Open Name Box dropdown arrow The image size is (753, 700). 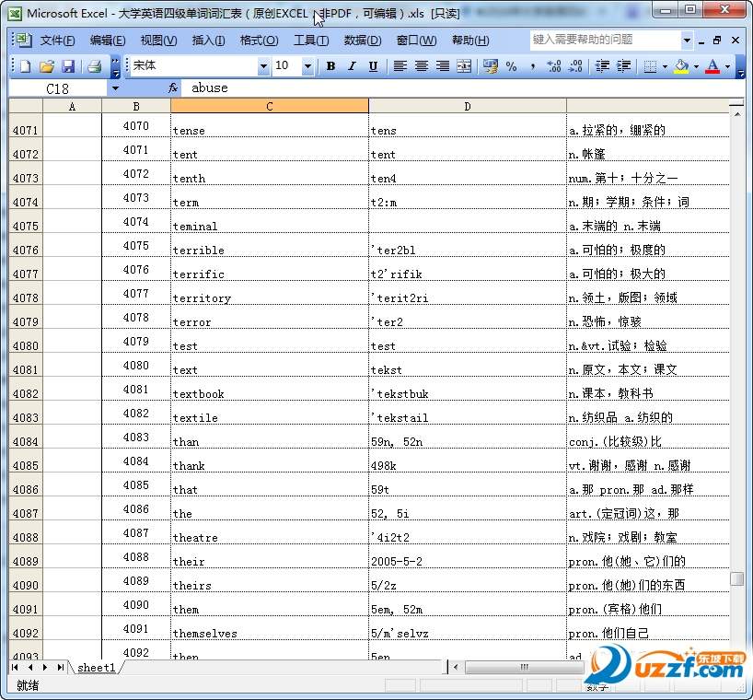pos(115,88)
